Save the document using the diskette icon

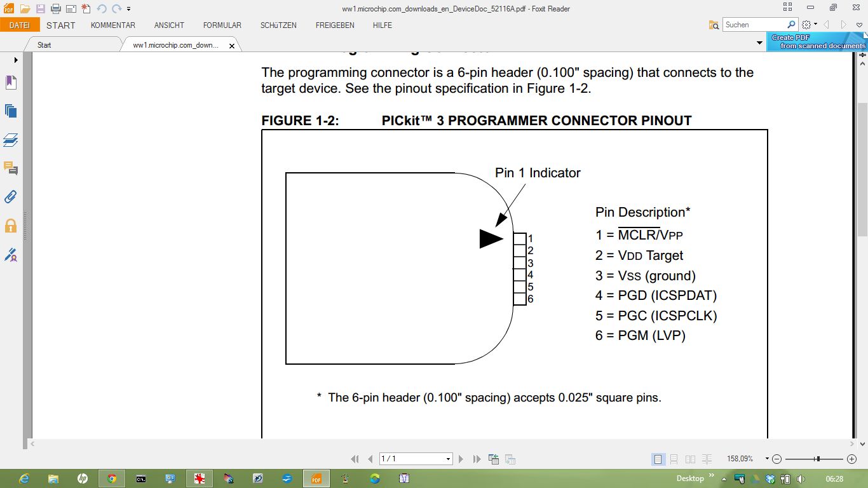coord(41,9)
